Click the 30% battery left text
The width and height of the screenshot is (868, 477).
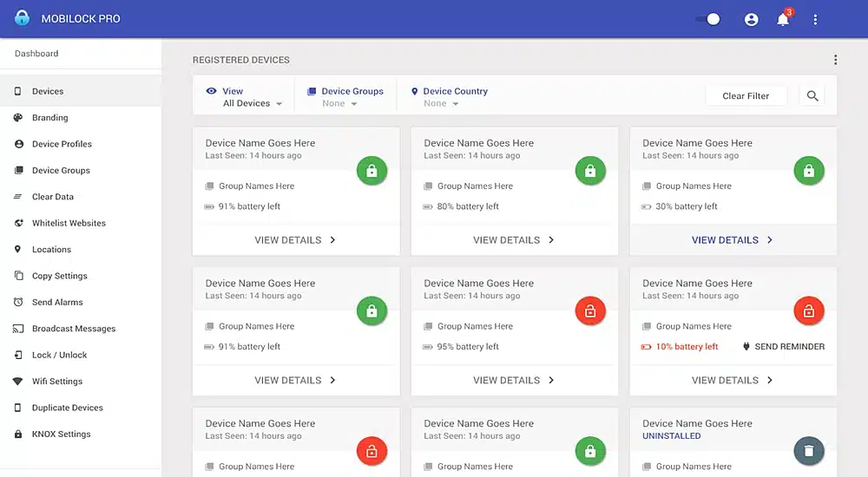[687, 206]
